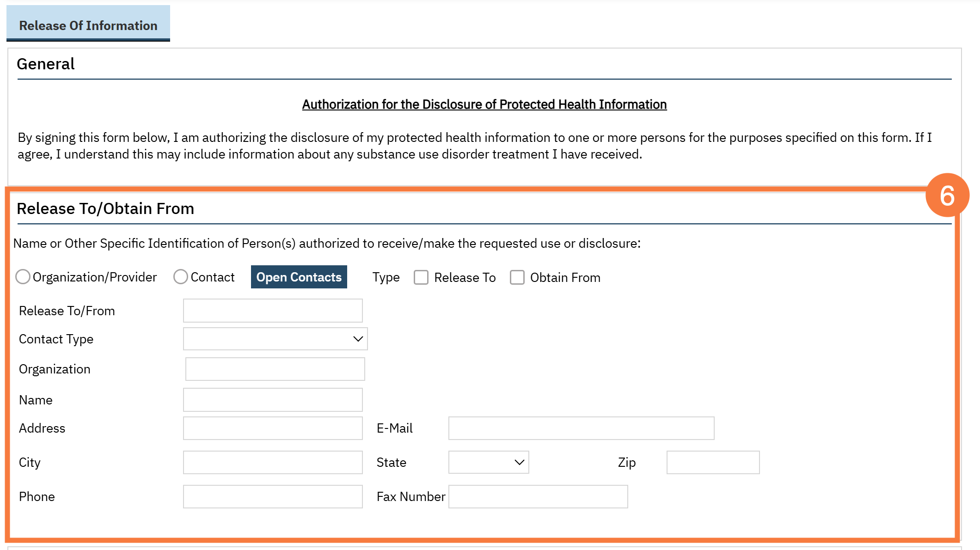Click the Zip code field
The width and height of the screenshot is (980, 550).
pos(713,462)
